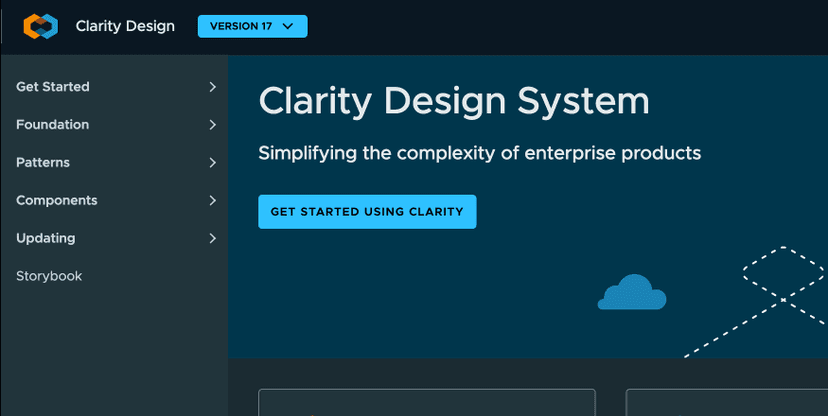Expand the Patterns chevron
Viewport: 828px width, 416px height.
coord(212,163)
